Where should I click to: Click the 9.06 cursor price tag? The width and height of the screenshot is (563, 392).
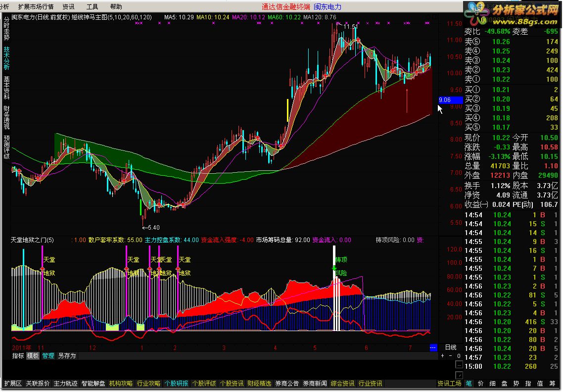coord(451,100)
